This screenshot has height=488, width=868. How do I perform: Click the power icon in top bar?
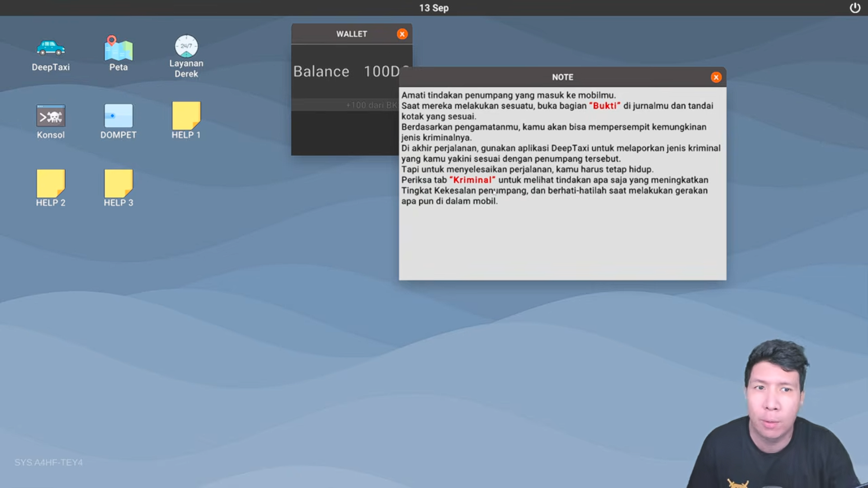tap(855, 8)
